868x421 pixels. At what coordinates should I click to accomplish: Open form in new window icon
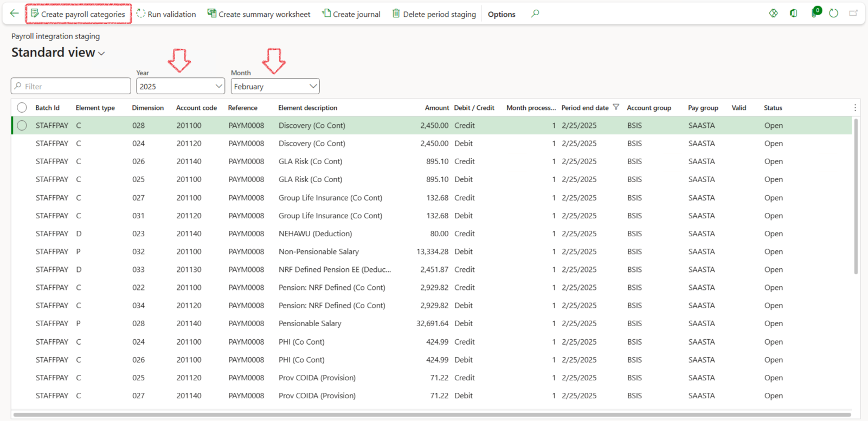coord(853,13)
